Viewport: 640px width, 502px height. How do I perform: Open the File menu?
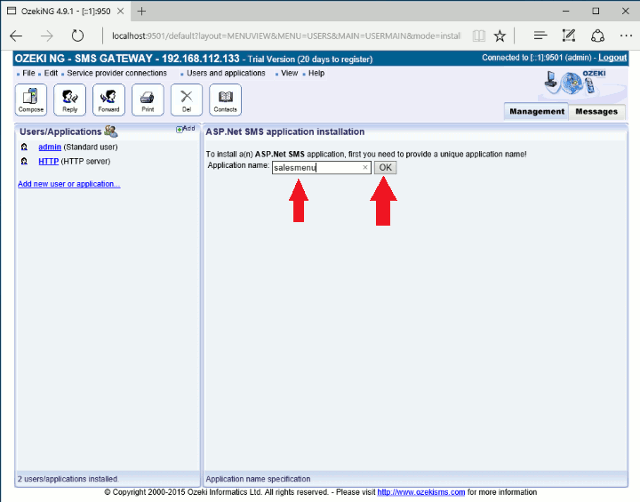tap(28, 73)
